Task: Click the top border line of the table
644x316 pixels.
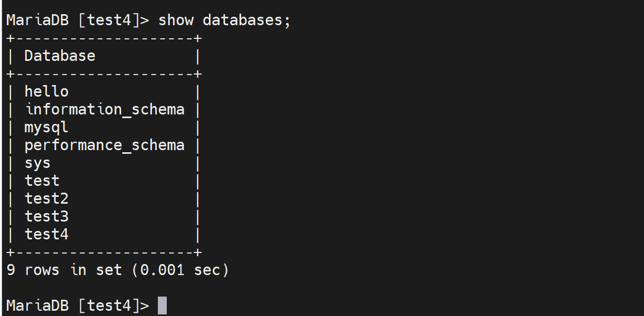Action: (x=104, y=38)
